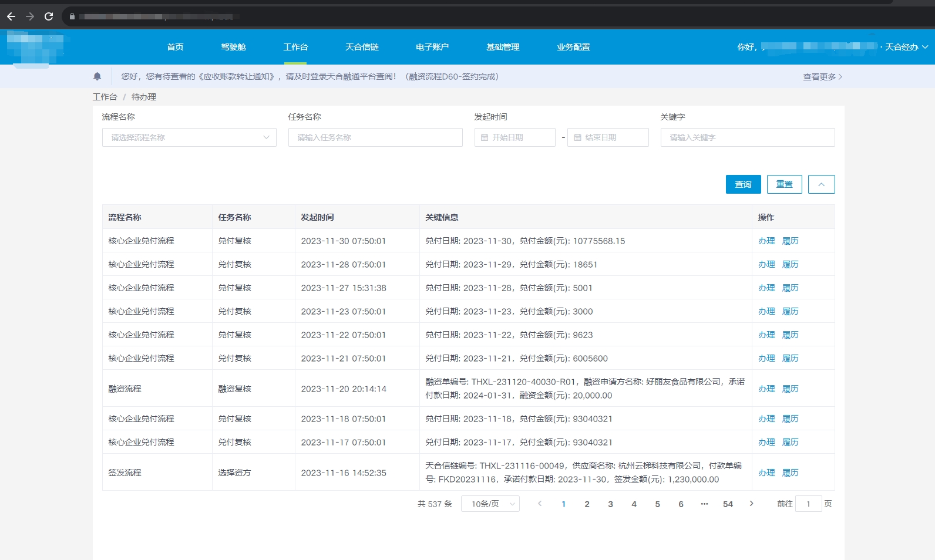Click the calendar icon in 开始日期 field
The width and height of the screenshot is (935, 560).
[x=485, y=137]
